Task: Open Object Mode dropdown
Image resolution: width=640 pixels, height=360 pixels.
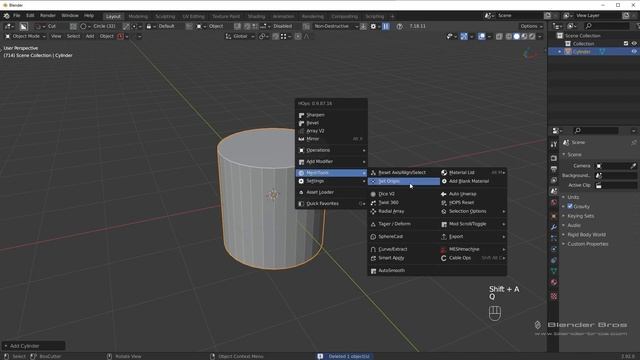Action: pyautogui.click(x=26, y=36)
